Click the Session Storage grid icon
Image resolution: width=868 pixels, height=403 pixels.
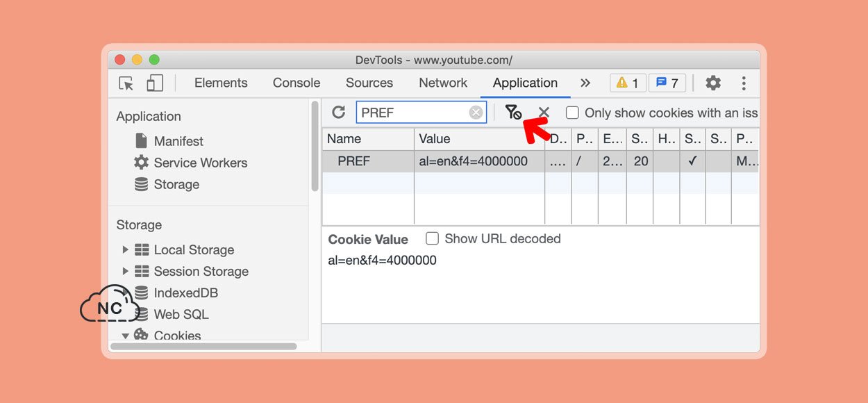point(142,271)
